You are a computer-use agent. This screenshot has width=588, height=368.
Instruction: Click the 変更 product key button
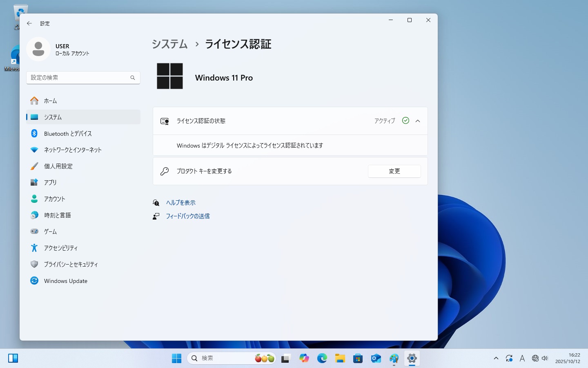[x=394, y=171]
